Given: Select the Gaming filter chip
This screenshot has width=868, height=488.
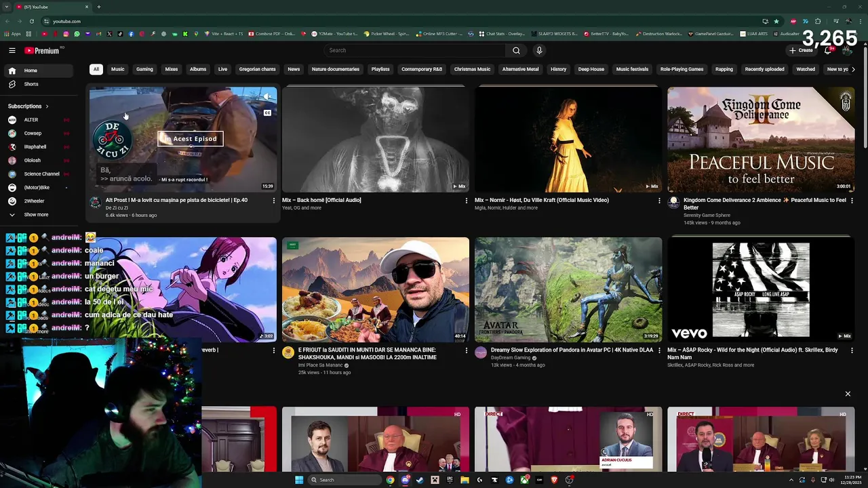Looking at the screenshot, I should pos(144,69).
